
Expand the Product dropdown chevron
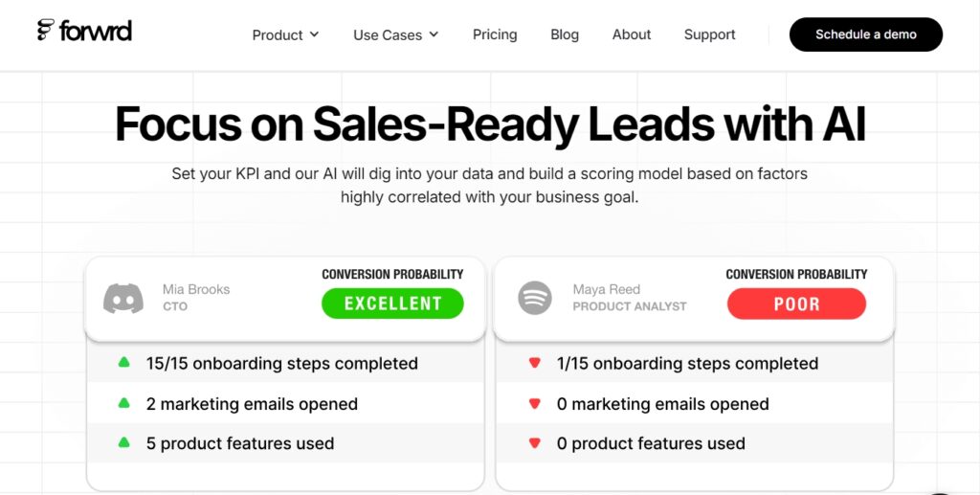tap(314, 34)
